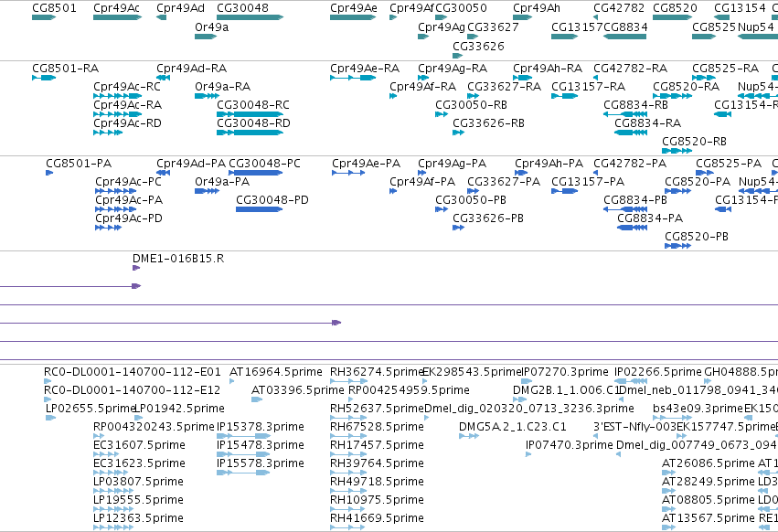The height and width of the screenshot is (532, 778).
Task: Click the CG33627-PA protein label
Action: [503, 182]
